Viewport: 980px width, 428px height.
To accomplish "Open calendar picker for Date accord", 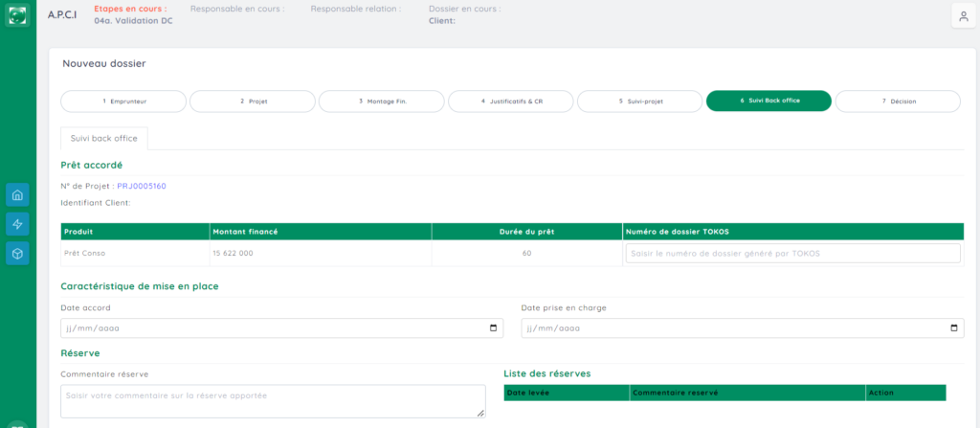I will pos(494,328).
